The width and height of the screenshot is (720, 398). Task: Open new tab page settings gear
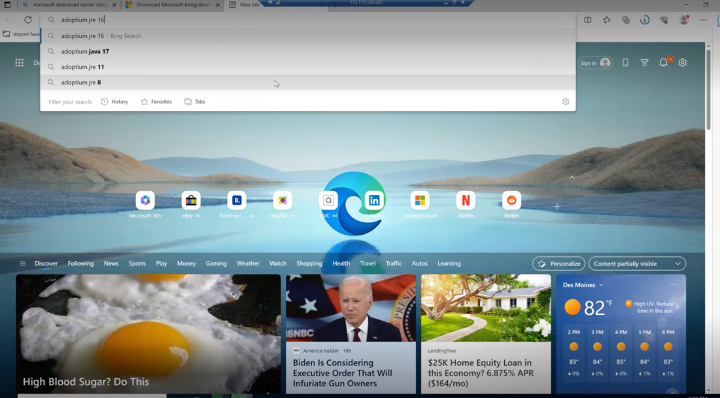click(x=683, y=63)
